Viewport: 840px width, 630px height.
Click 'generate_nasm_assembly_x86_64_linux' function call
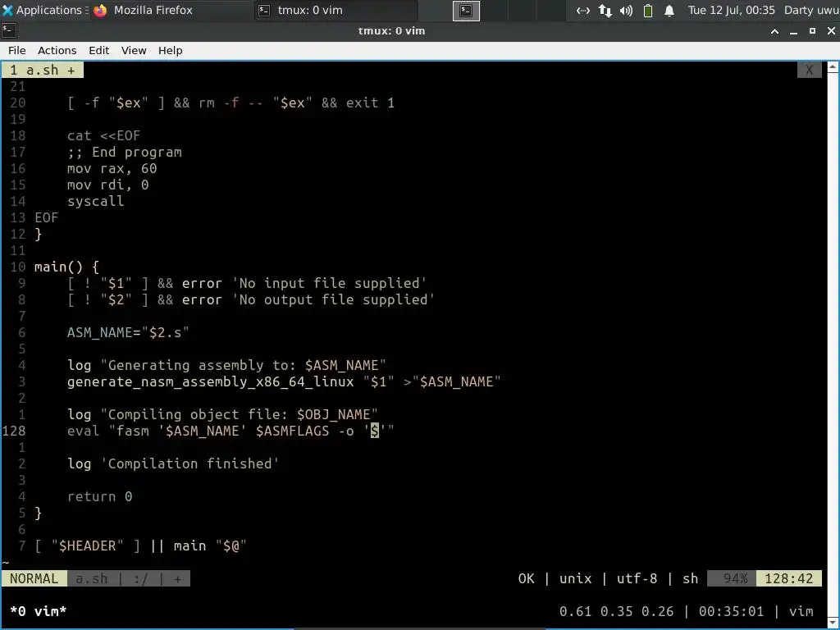point(211,381)
